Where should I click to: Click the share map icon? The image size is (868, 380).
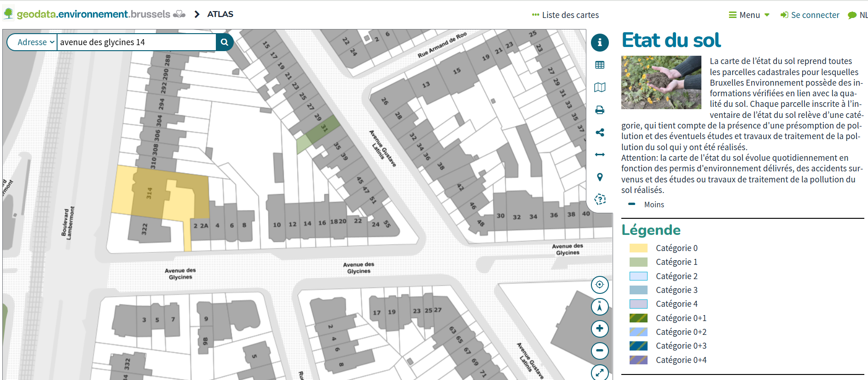coord(600,133)
